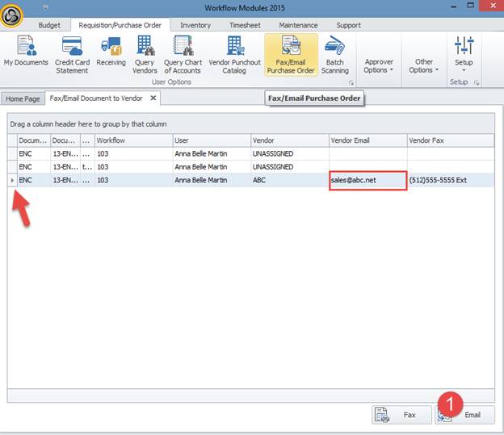Image resolution: width=504 pixels, height=435 pixels.
Task: Open the Setup dropdown menu
Action: pos(464,53)
